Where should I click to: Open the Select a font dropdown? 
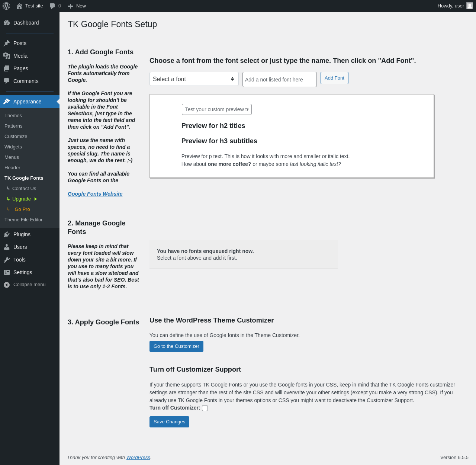click(194, 79)
